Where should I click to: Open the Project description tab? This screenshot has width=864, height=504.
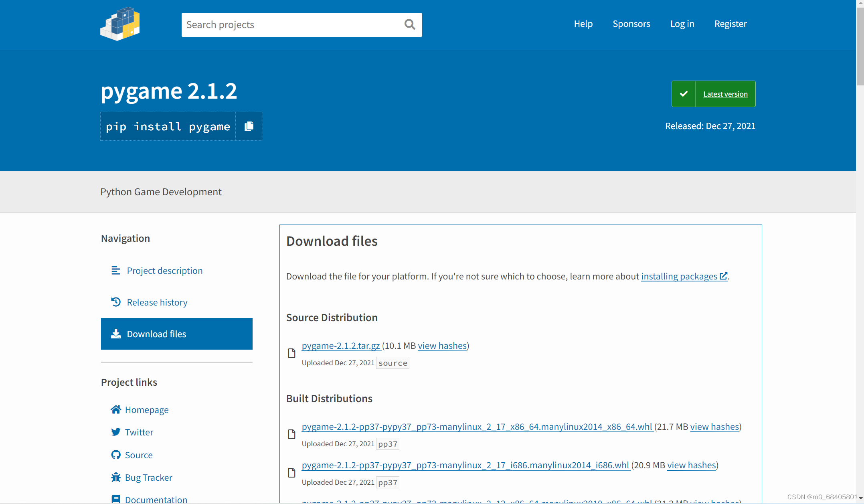(164, 271)
